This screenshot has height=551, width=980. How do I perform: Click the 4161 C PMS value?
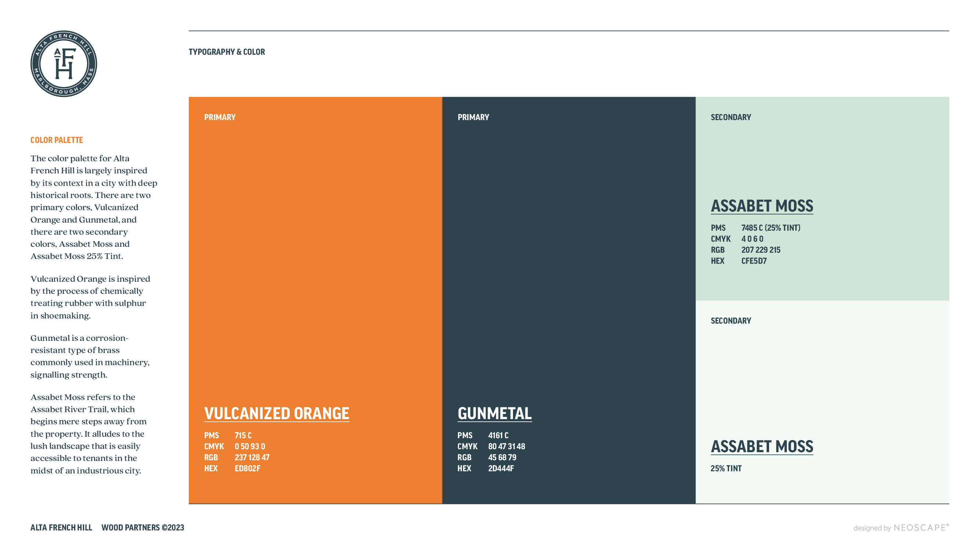498,435
